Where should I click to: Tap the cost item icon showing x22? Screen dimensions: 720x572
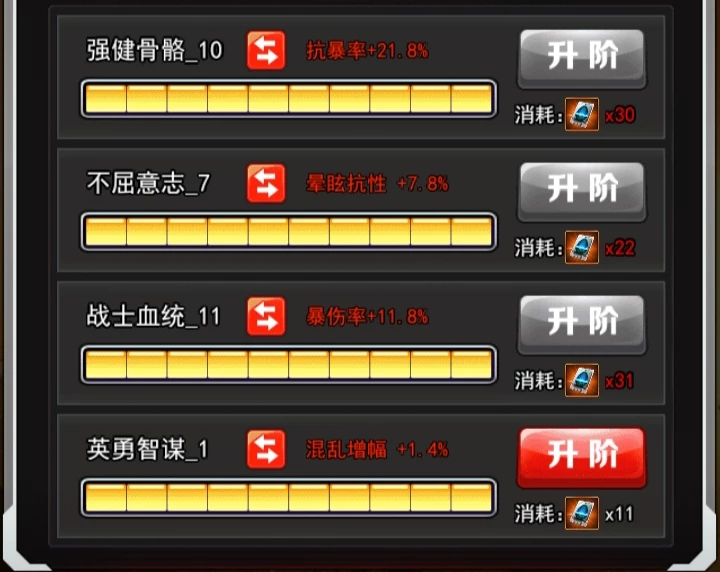point(582,247)
